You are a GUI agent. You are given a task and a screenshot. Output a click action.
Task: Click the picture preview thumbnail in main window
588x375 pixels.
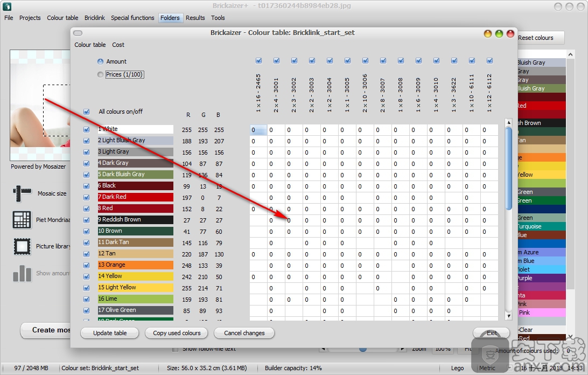pyautogui.click(x=40, y=106)
